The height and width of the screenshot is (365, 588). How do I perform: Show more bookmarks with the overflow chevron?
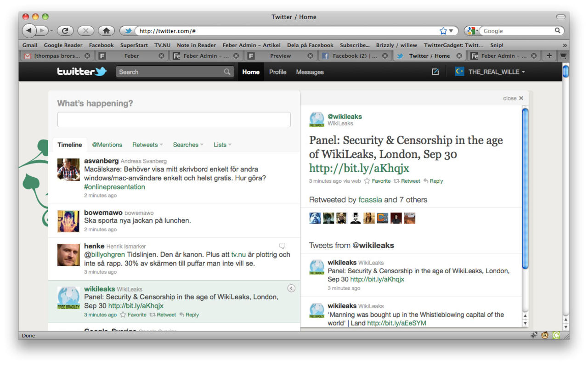point(565,45)
